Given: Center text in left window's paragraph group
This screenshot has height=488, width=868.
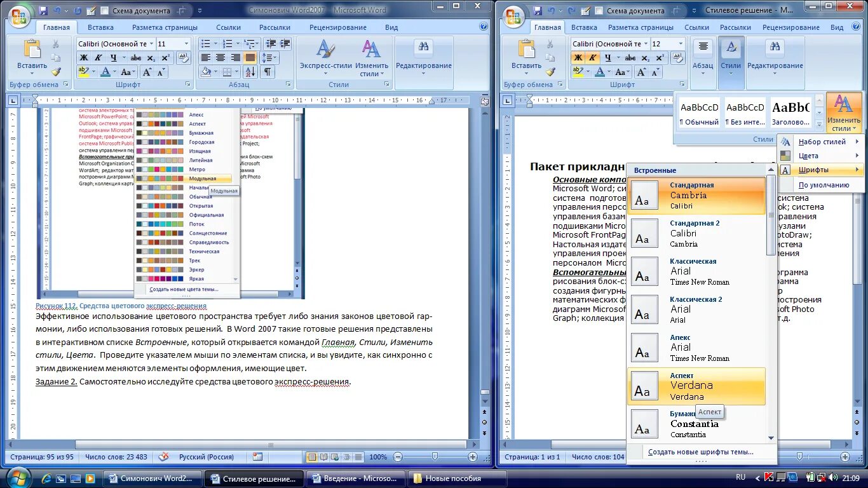Looking at the screenshot, I should pyautogui.click(x=220, y=58).
